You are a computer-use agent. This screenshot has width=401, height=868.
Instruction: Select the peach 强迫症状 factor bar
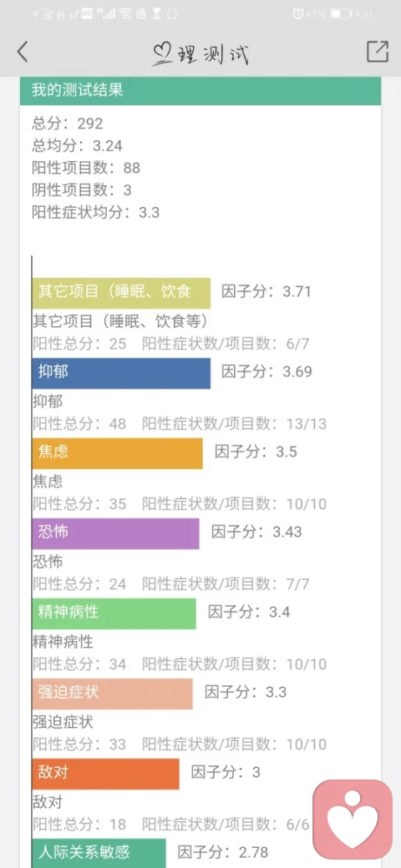[113, 694]
